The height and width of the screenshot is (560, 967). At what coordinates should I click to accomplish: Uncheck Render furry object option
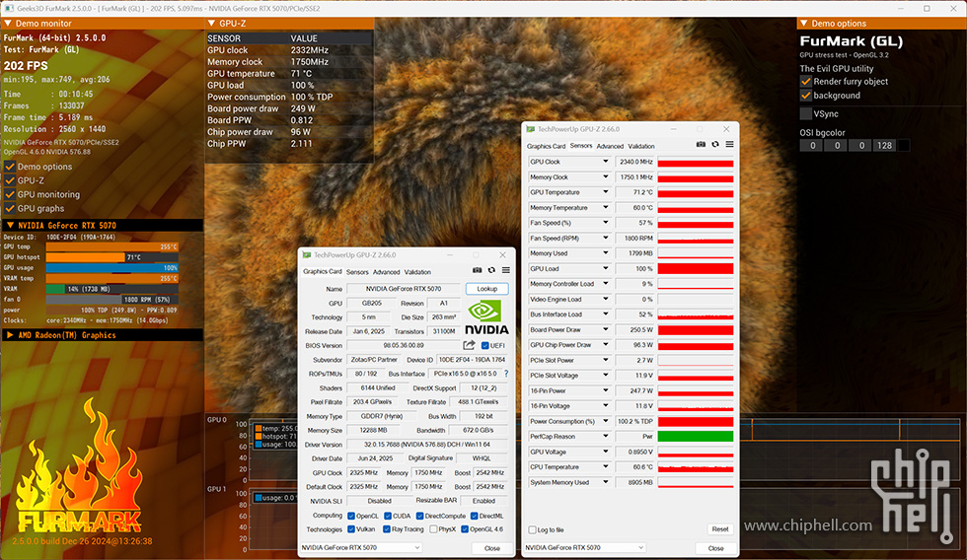click(806, 82)
